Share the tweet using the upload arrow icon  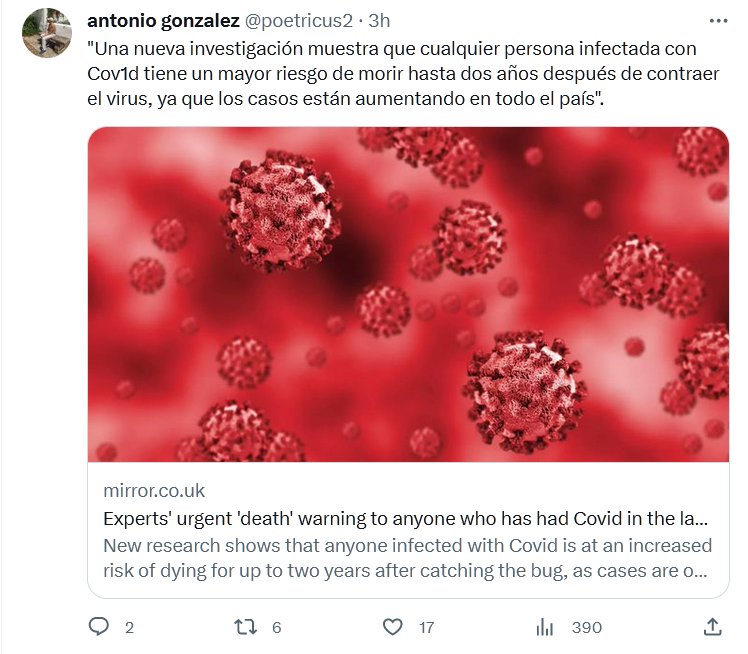(712, 627)
